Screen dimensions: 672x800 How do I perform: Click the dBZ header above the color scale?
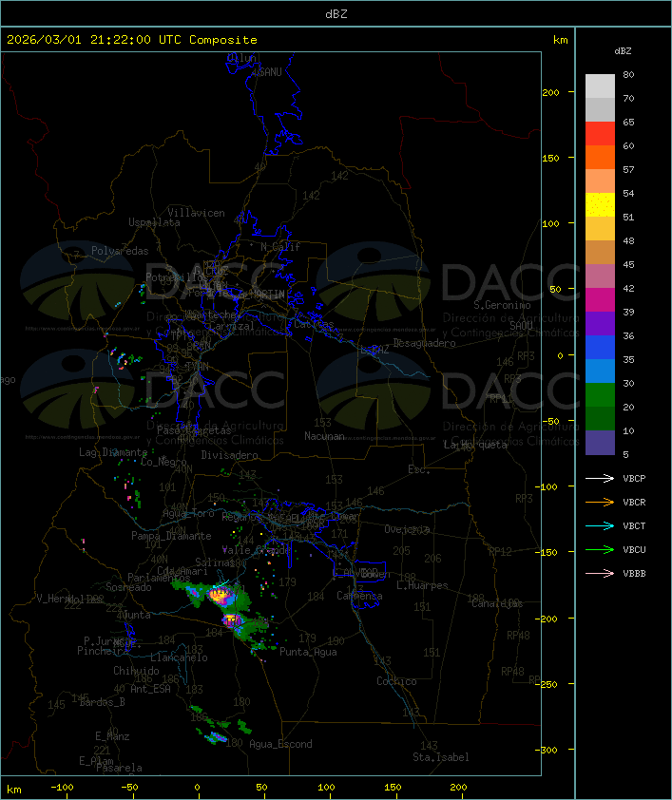pos(623,51)
